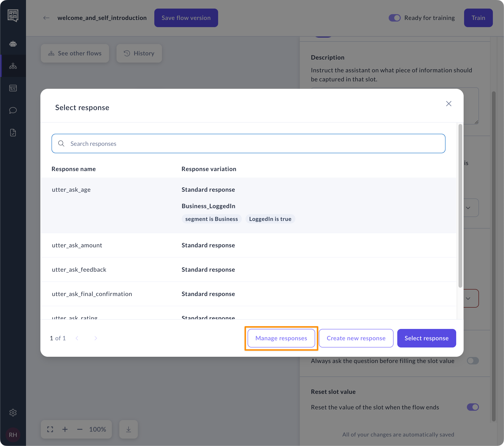Open the flows icon in sidebar
The height and width of the screenshot is (446, 504).
[x=13, y=66]
